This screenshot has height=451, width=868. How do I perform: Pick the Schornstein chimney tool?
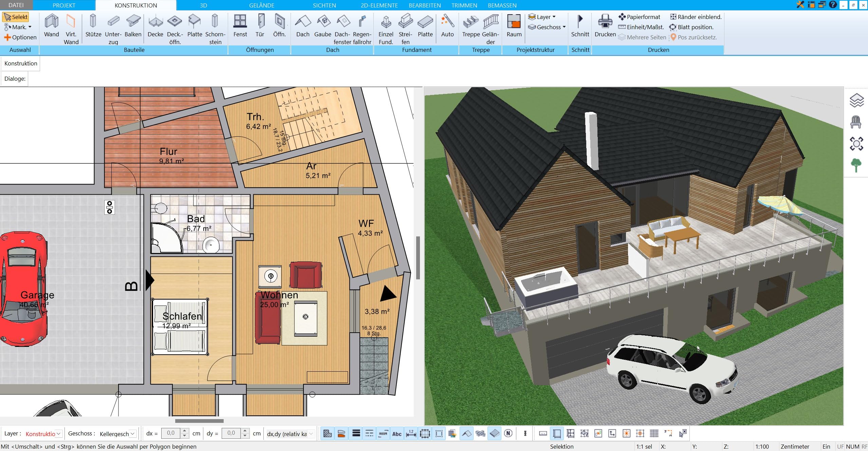click(215, 30)
